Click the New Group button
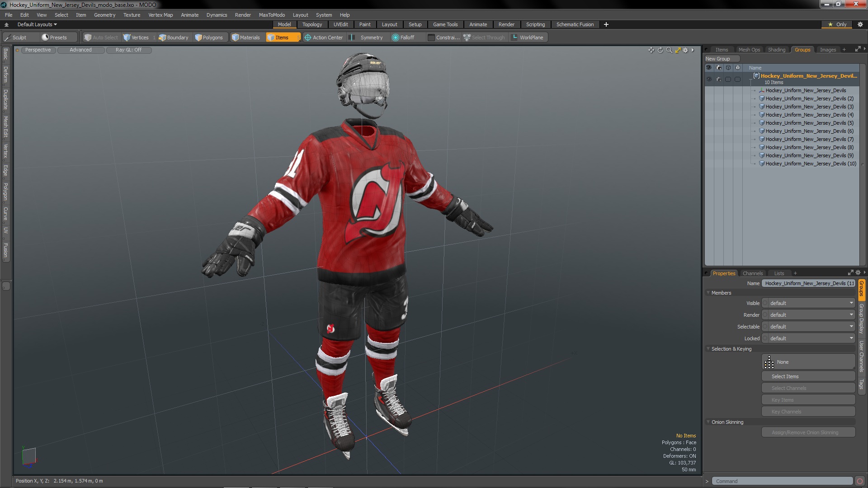 click(722, 59)
